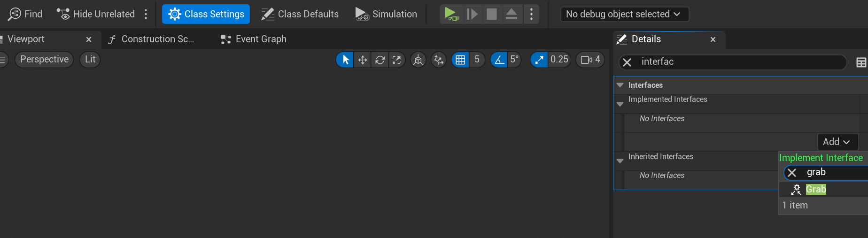The height and width of the screenshot is (238, 868).
Task: Open the Lit view mode dropdown
Action: click(x=90, y=60)
